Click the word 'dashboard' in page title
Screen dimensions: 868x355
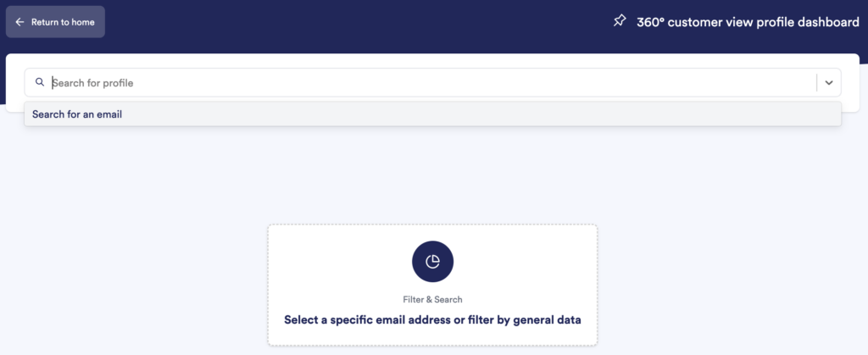coord(823,22)
